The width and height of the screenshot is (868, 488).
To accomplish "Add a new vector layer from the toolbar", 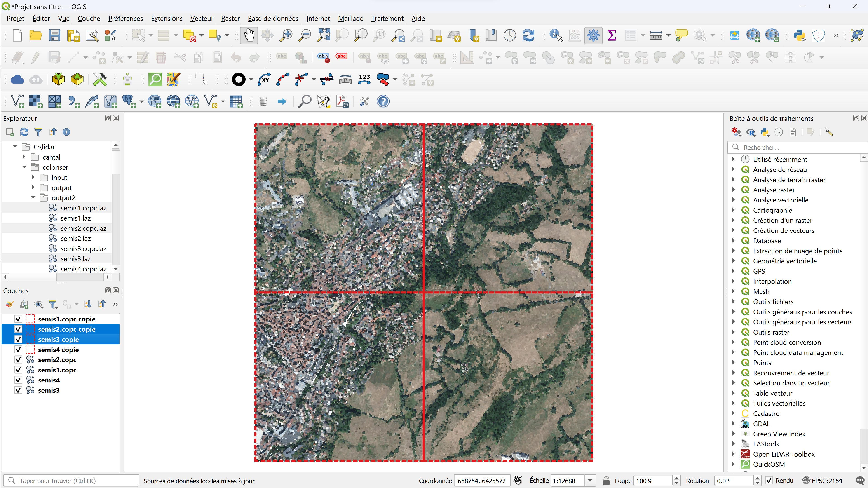I will pyautogui.click(x=17, y=101).
